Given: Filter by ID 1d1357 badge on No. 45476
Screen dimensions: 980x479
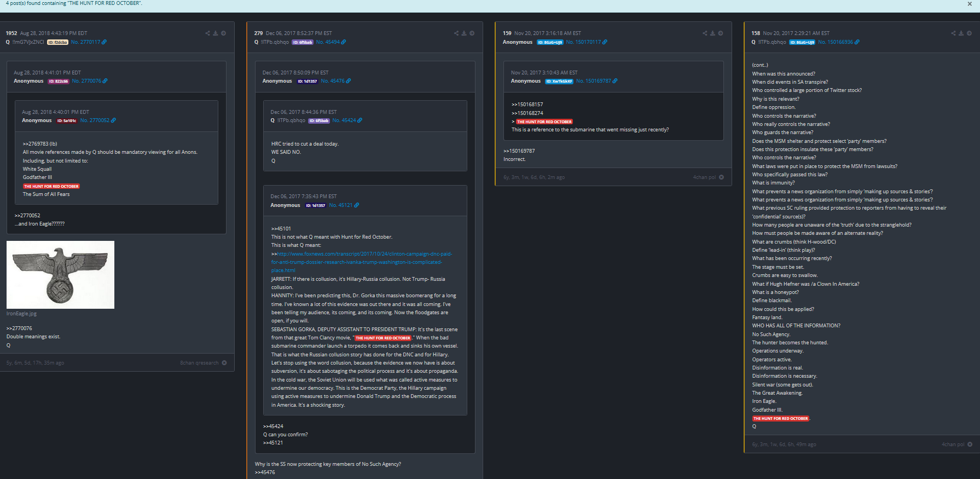Looking at the screenshot, I should (x=308, y=81).
